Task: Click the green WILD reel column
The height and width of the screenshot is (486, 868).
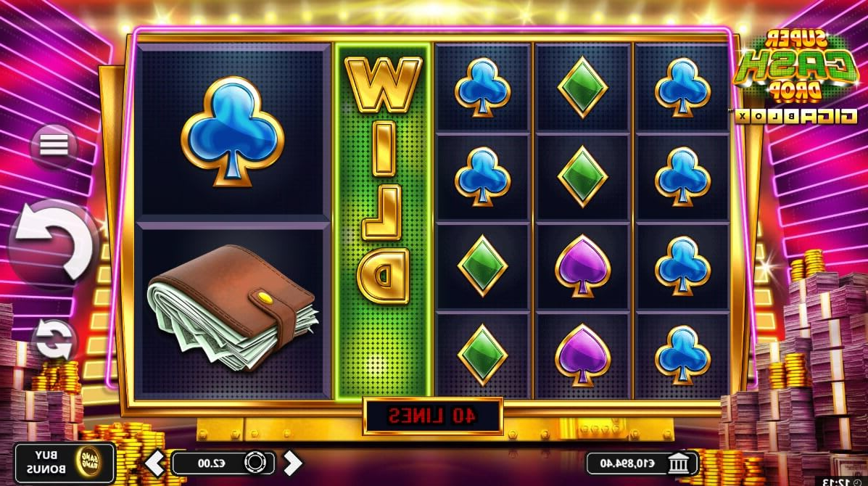Action: [x=383, y=221]
